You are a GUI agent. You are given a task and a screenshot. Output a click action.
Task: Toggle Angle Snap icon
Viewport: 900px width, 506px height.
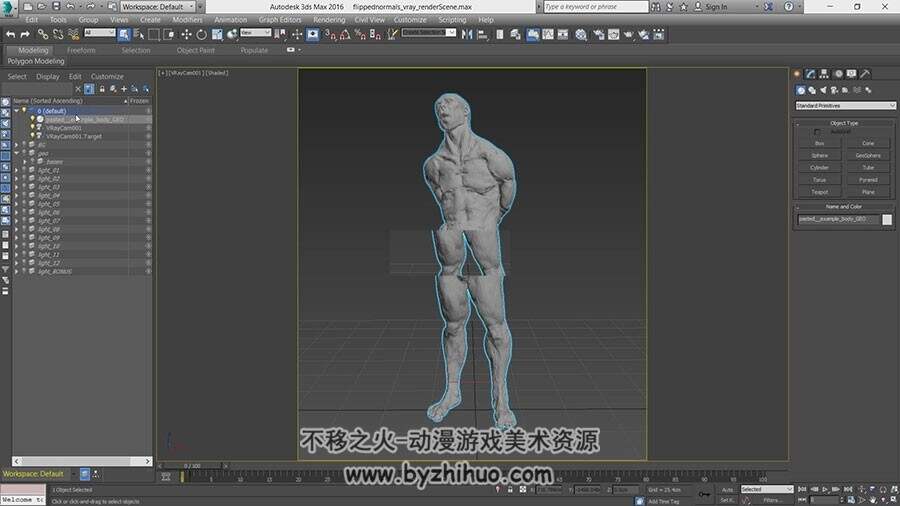pyautogui.click(x=346, y=34)
